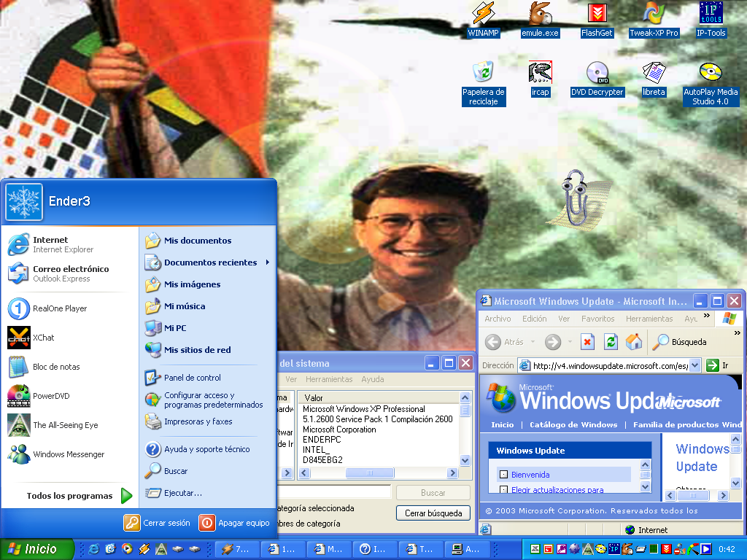Open Tweak-XP Pro desktop icon

point(654,19)
